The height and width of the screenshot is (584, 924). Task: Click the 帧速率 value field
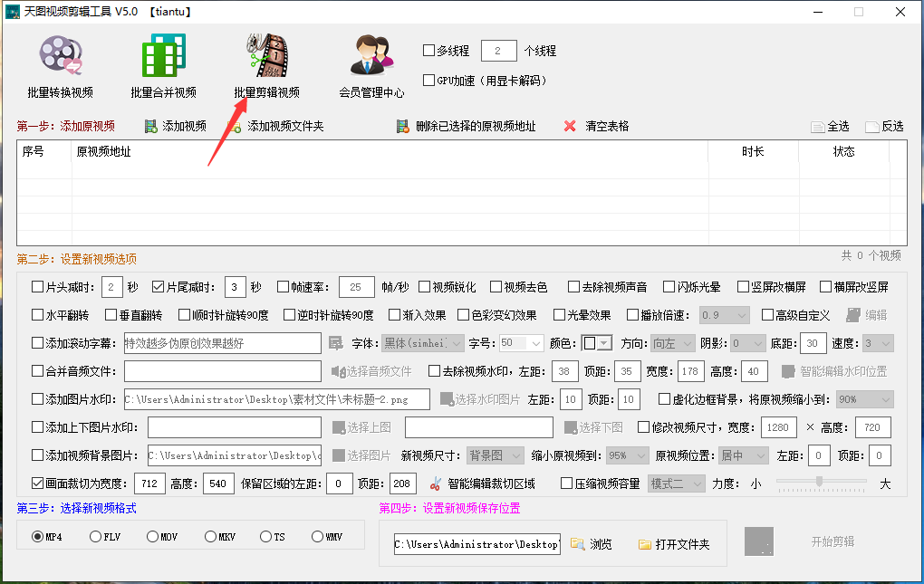click(x=357, y=287)
